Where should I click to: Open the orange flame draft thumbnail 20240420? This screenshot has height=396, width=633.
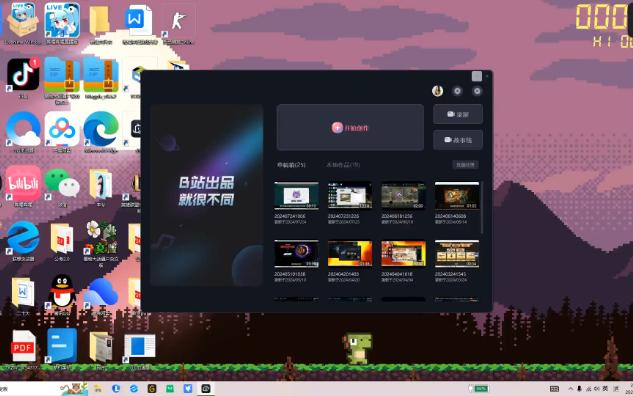point(350,254)
